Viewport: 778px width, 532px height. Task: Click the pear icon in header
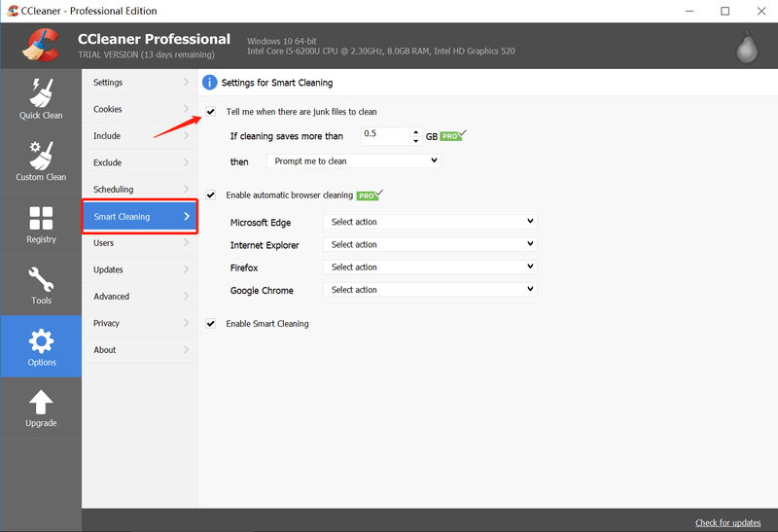click(x=747, y=48)
